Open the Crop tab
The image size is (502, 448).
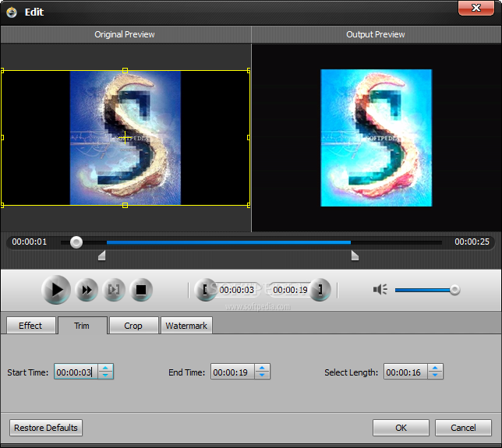[133, 326]
